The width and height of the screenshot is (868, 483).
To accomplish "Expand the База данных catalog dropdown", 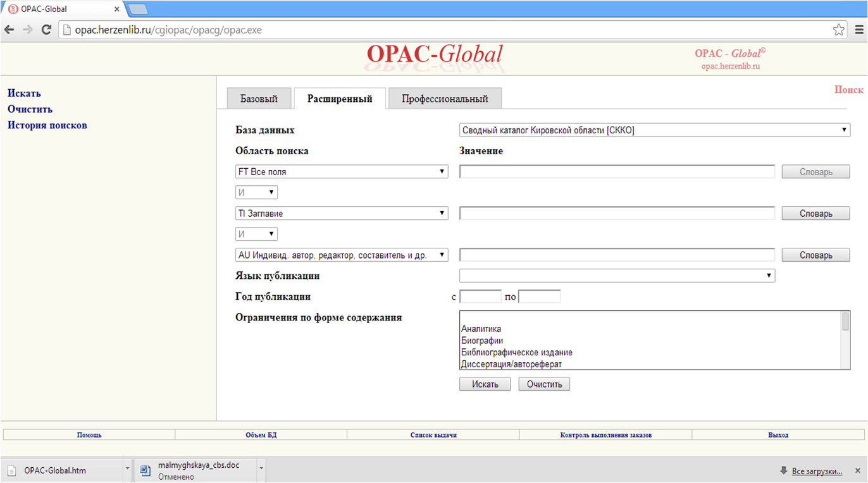I will click(x=654, y=130).
